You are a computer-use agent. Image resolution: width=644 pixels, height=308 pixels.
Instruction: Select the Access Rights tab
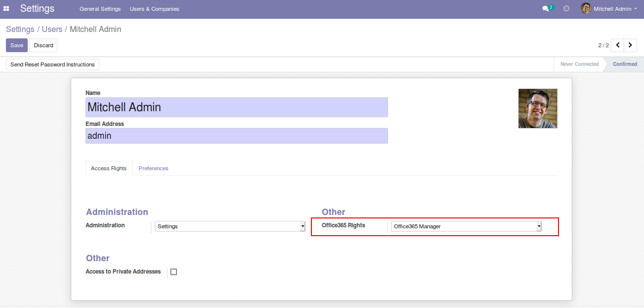coord(109,168)
